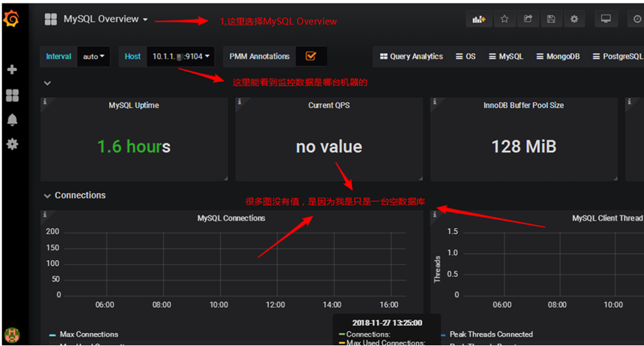Click the dashboard grid icon beside MySQL Overview
Screen dimensions: 644x346
[51, 19]
